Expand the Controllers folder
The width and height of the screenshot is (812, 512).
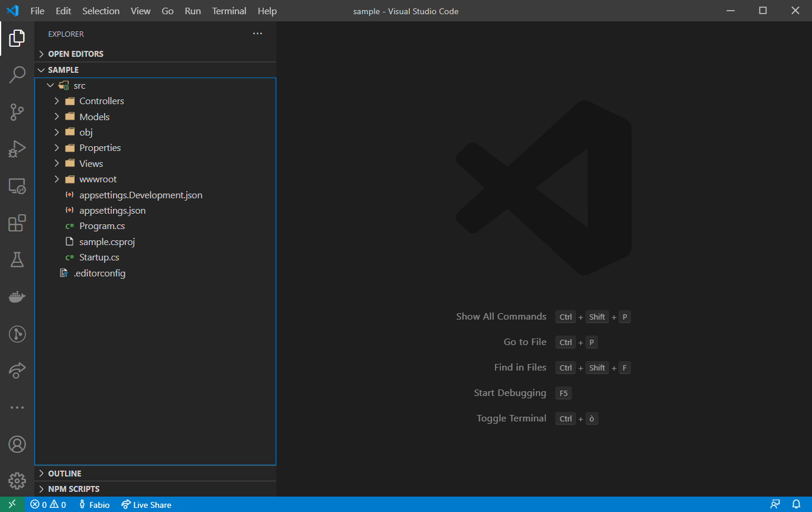[101, 101]
